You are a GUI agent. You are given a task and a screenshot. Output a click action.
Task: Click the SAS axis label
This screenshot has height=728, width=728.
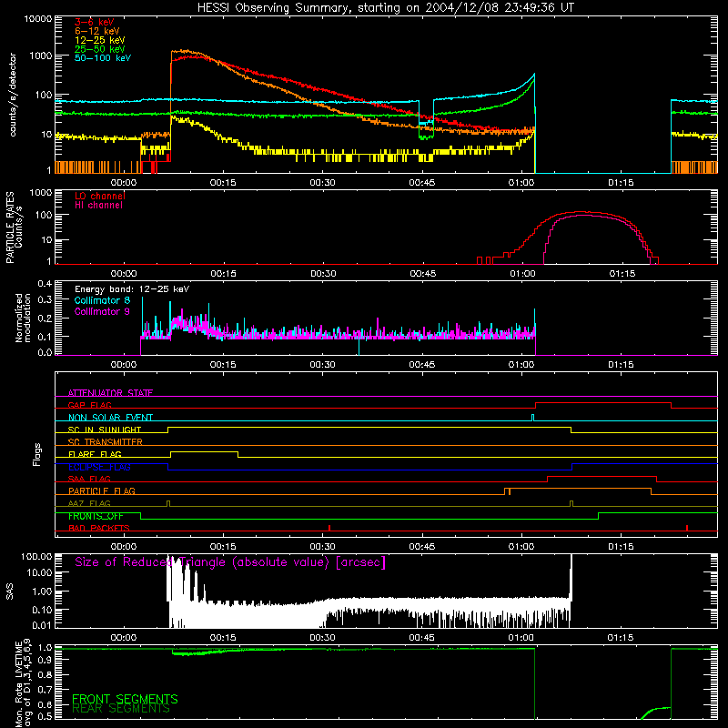(10, 591)
